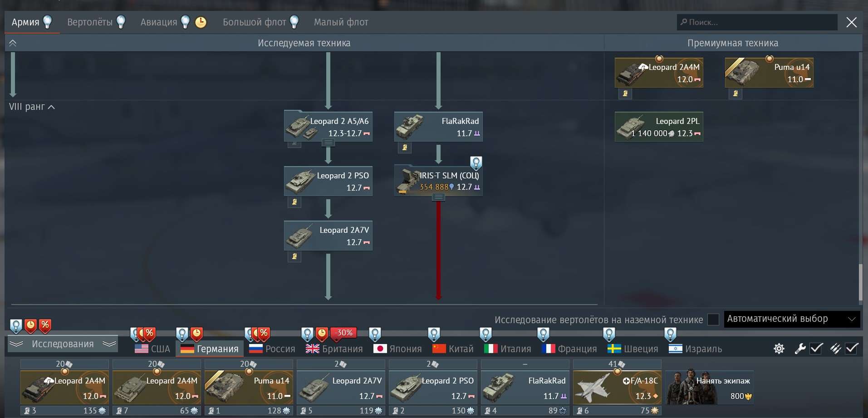Select the Британия country tab

(x=334, y=349)
